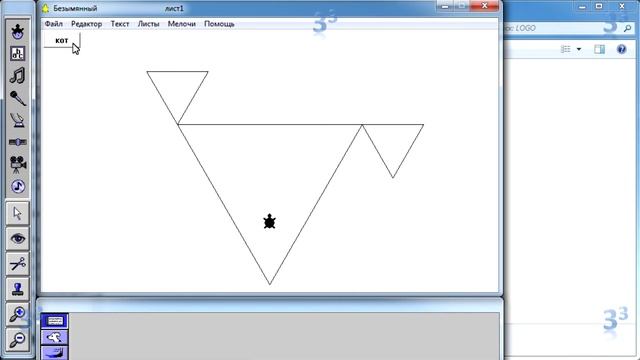
Task: Select the new turtle hatch tool
Action: click(18, 31)
